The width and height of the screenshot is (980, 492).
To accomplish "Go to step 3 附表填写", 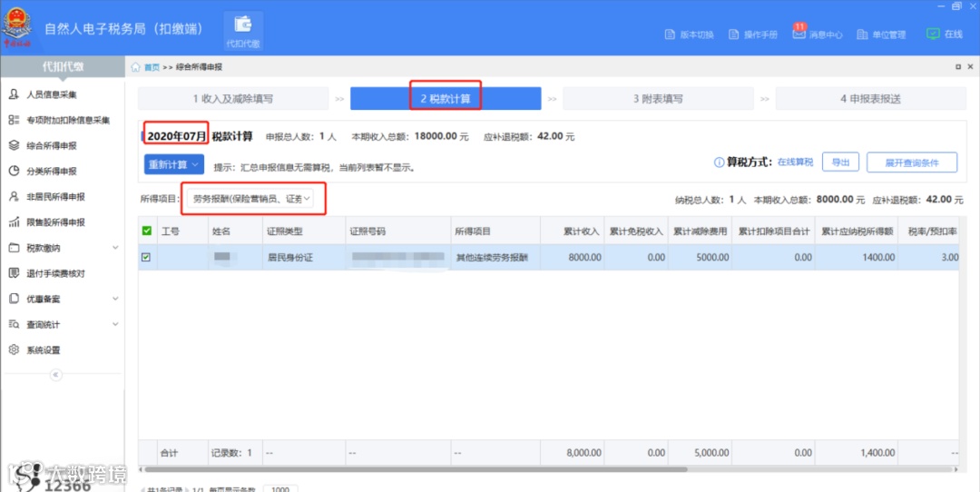I will click(x=658, y=99).
